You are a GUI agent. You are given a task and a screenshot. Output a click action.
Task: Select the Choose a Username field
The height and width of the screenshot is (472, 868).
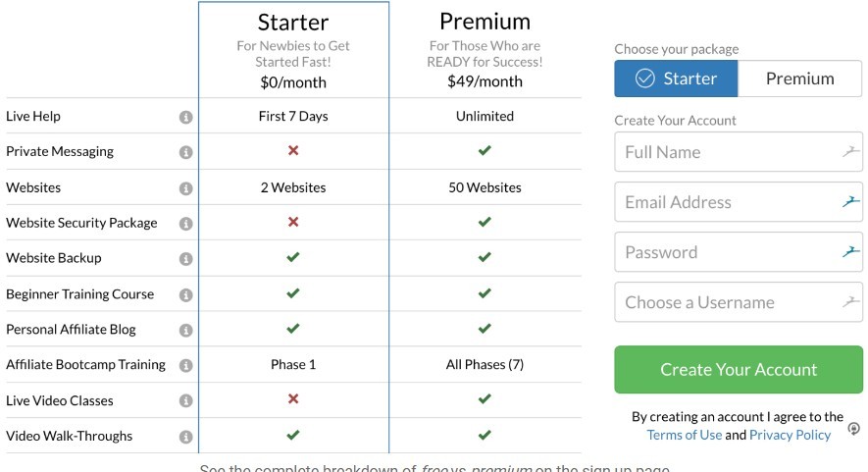click(739, 302)
